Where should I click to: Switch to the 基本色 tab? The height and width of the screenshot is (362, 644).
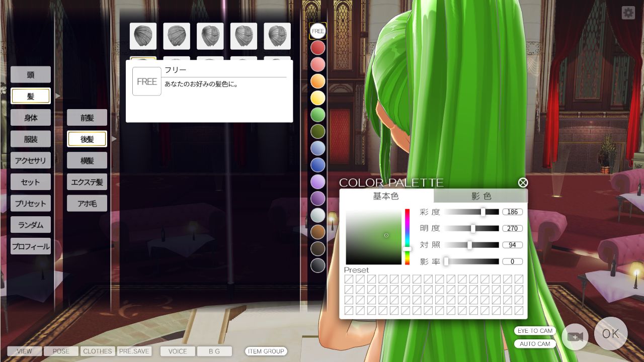tap(386, 196)
